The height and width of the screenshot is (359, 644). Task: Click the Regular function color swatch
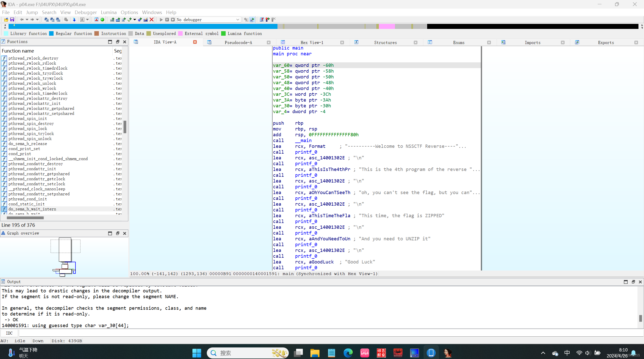[51, 33]
